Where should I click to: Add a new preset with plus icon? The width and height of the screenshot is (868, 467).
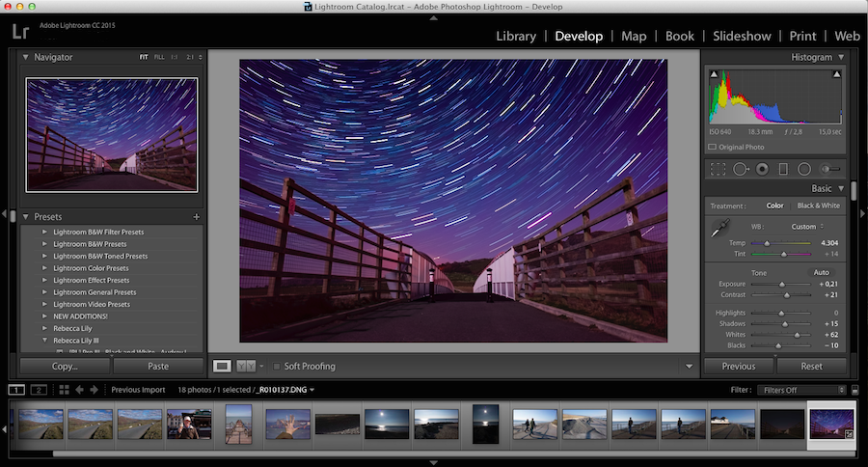click(196, 216)
